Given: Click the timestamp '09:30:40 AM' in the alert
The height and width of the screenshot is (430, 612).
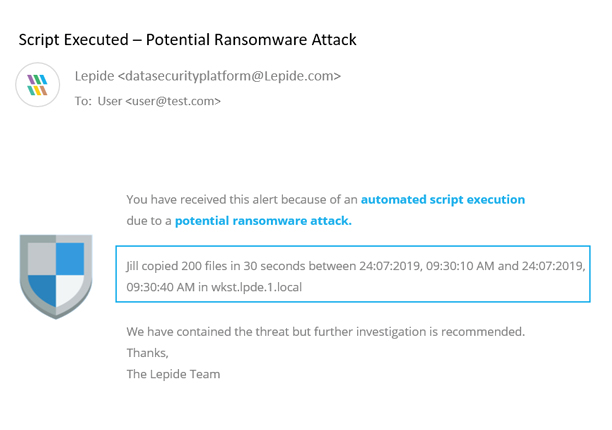Looking at the screenshot, I should tap(160, 287).
